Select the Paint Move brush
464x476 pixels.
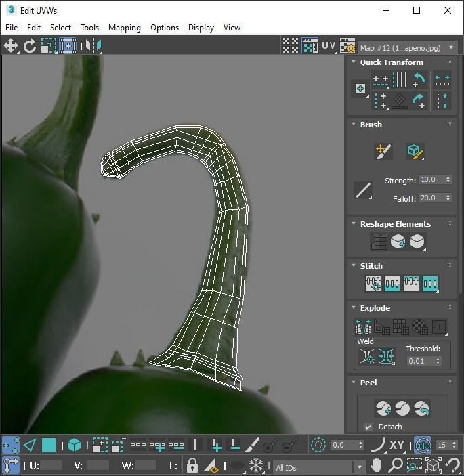coord(383,151)
